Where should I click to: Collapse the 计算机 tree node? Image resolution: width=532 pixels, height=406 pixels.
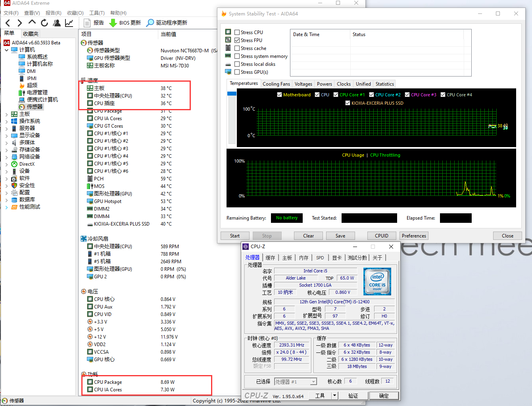tap(6, 50)
